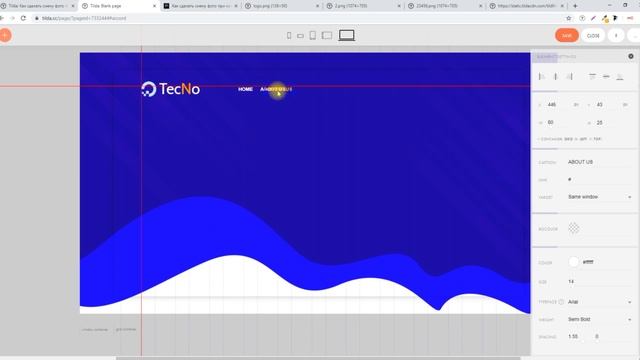
Task: Open the typeface Arial dropdown
Action: tap(599, 302)
